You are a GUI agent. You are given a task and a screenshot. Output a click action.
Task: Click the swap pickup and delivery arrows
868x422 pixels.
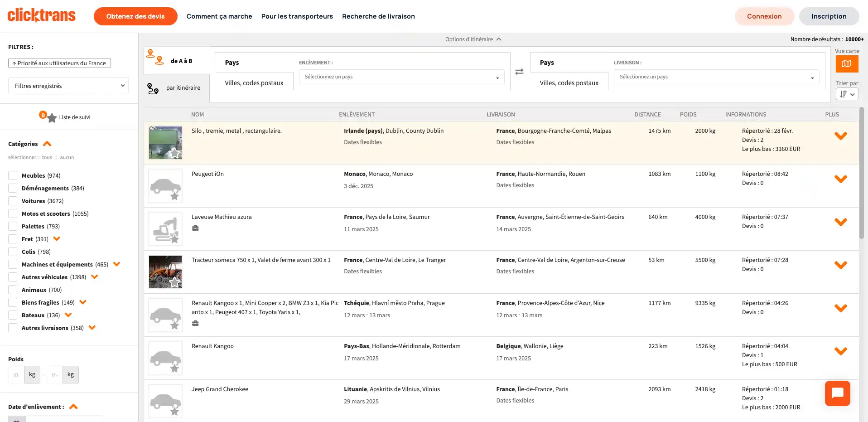(519, 72)
